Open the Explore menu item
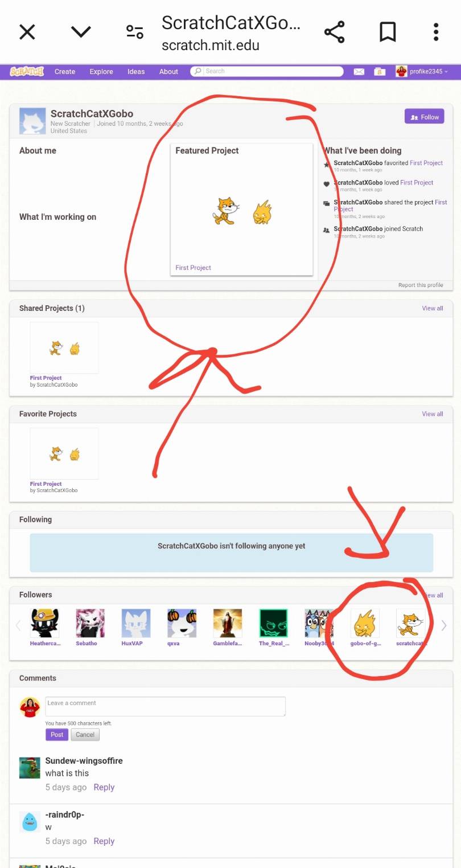The image size is (461, 868). click(101, 72)
